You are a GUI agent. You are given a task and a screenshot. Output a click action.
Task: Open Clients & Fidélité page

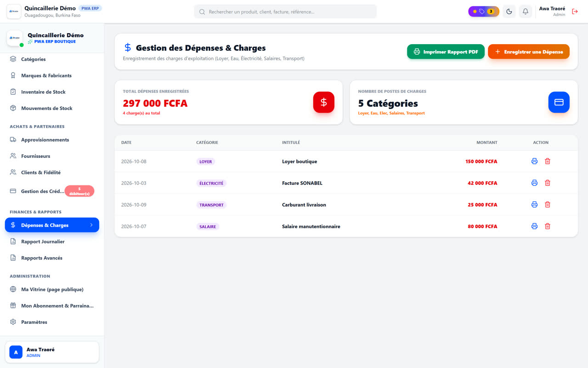[x=52, y=172]
